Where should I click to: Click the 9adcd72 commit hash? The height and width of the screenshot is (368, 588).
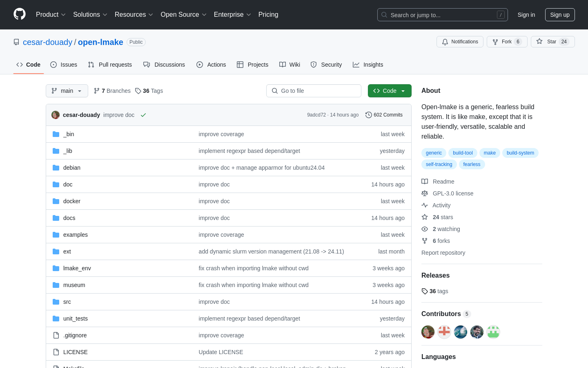pyautogui.click(x=316, y=115)
